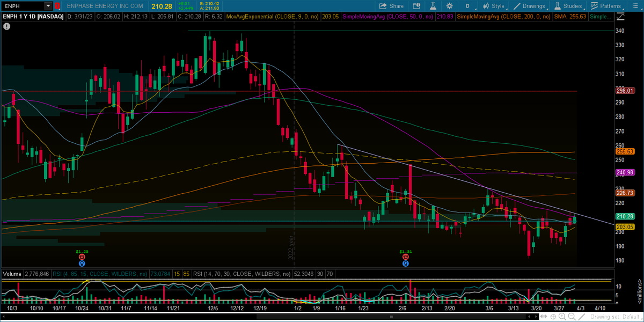This screenshot has width=644, height=322.
Task: Select the horizontal price level line at 298.01
Action: coord(290,91)
